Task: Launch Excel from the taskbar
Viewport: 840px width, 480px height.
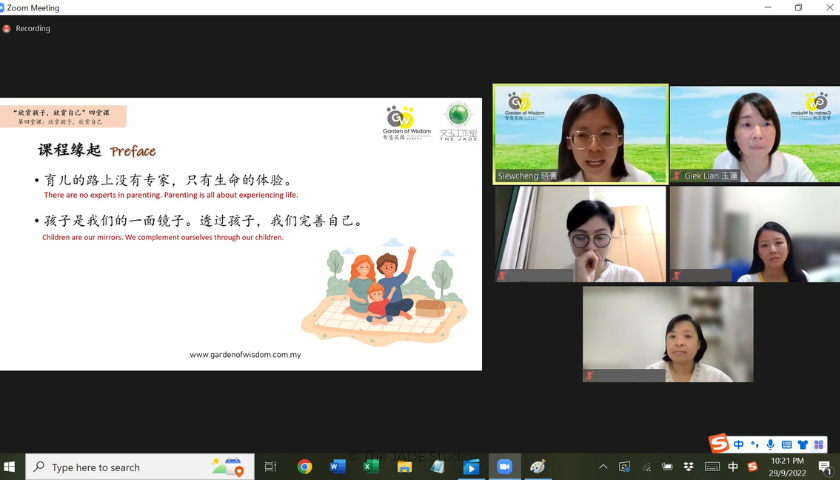Action: pyautogui.click(x=371, y=467)
